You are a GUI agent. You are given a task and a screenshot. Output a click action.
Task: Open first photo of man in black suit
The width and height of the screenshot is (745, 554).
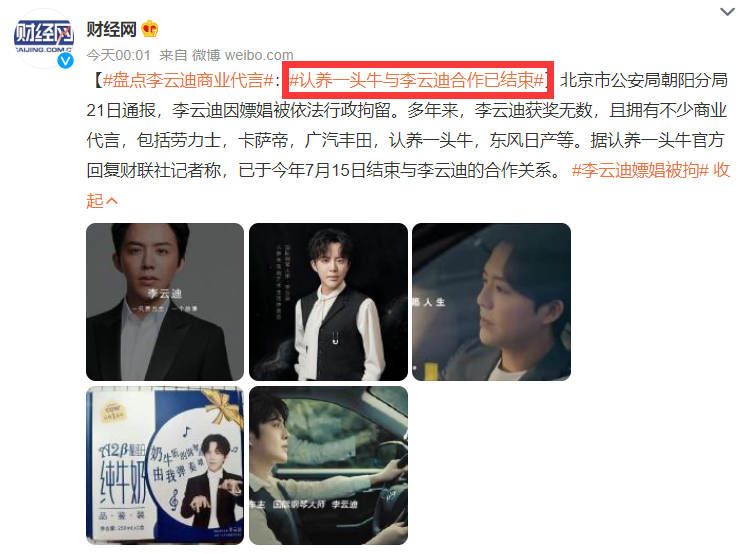(165, 302)
